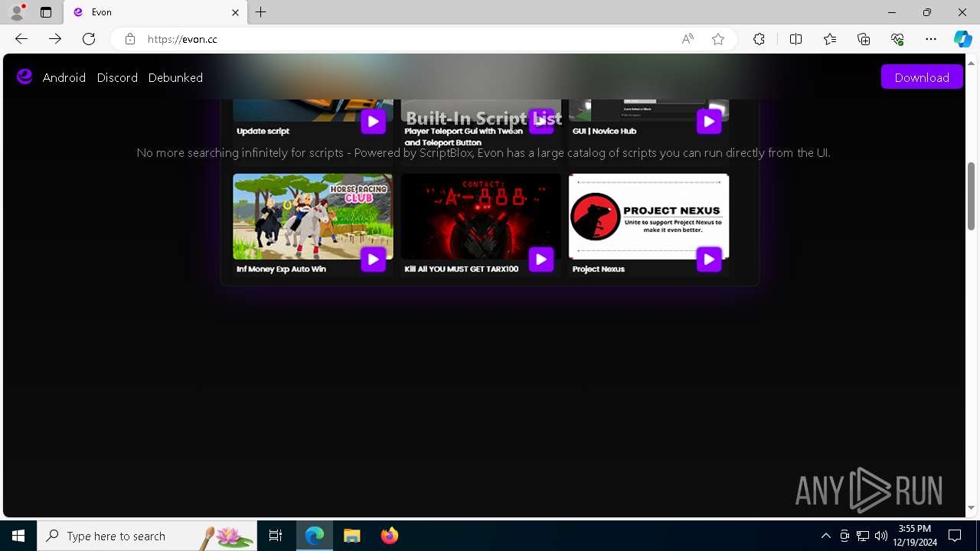The height and width of the screenshot is (551, 980).
Task: Play the GUI Novice Hub script
Action: [709, 121]
